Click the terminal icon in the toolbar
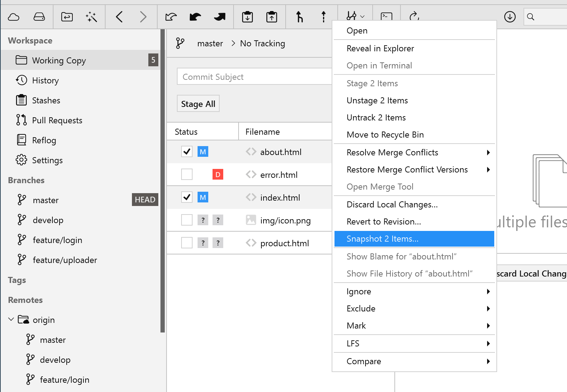The image size is (567, 392). pyautogui.click(x=387, y=16)
